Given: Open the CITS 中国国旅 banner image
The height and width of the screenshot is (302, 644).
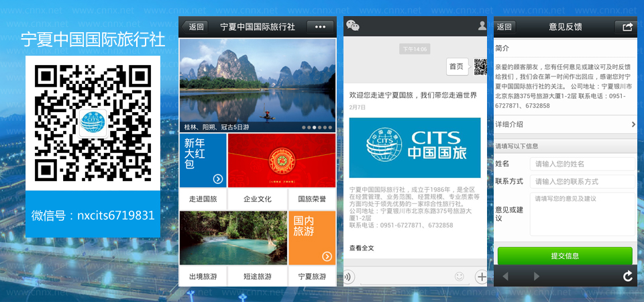Looking at the screenshot, I should pyautogui.click(x=415, y=148).
